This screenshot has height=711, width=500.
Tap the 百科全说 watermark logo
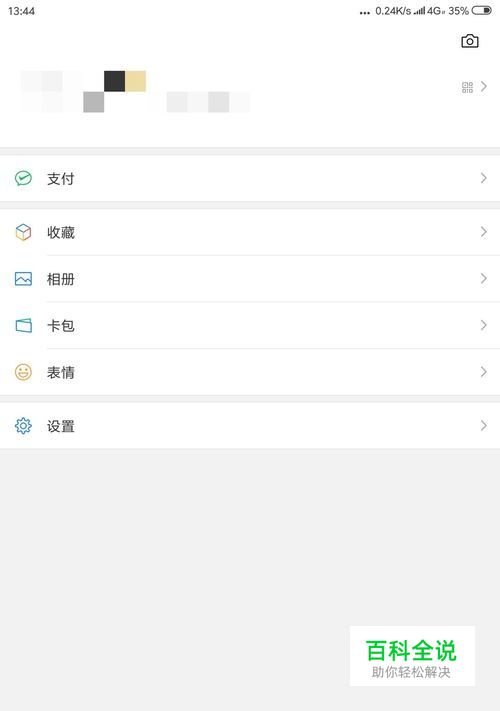[x=412, y=656]
